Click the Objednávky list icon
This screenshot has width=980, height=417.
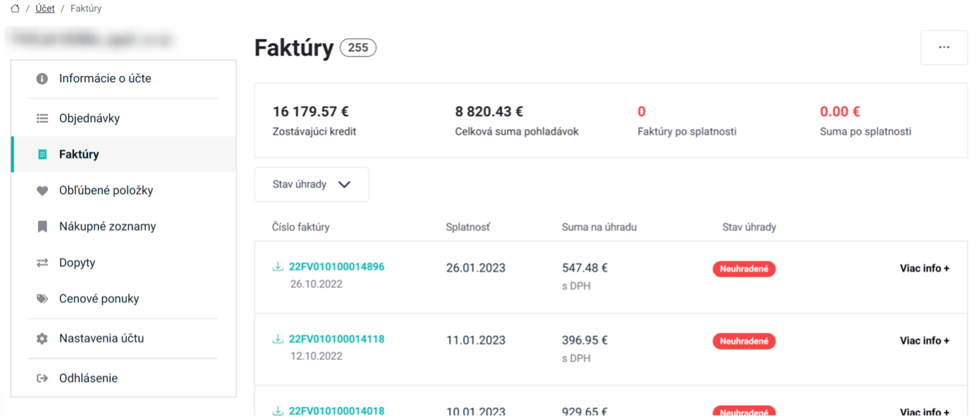(42, 118)
